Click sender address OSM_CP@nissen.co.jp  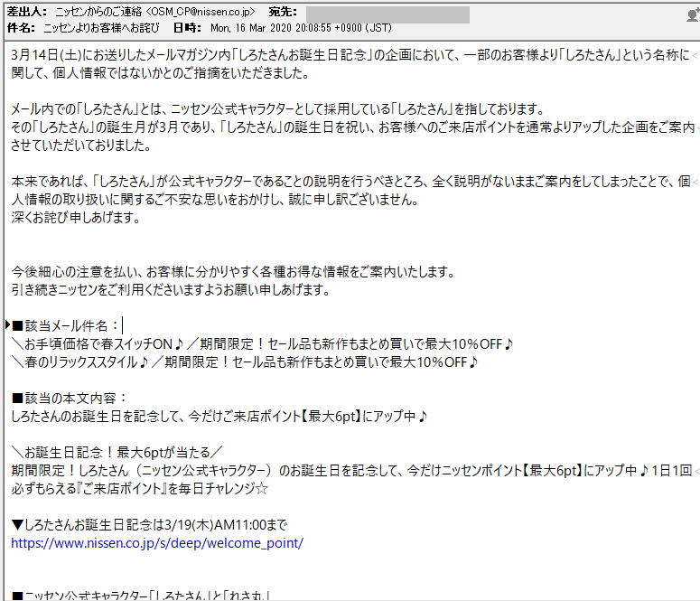pyautogui.click(x=201, y=12)
